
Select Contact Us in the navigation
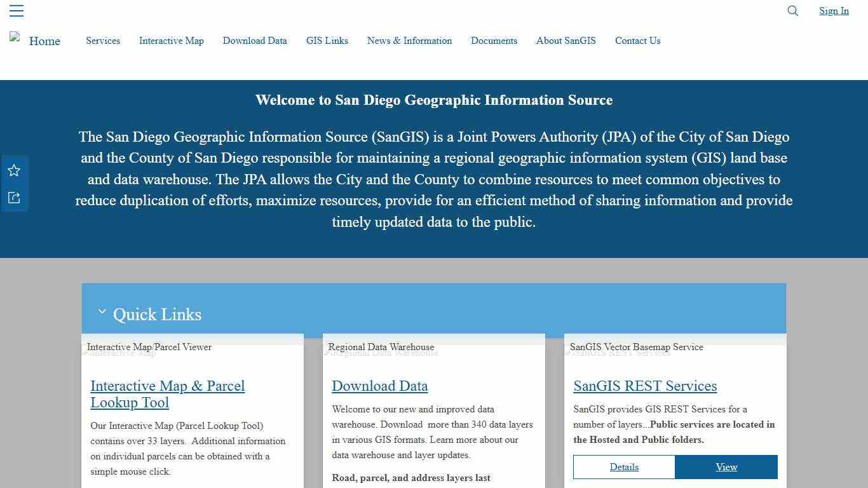click(637, 41)
